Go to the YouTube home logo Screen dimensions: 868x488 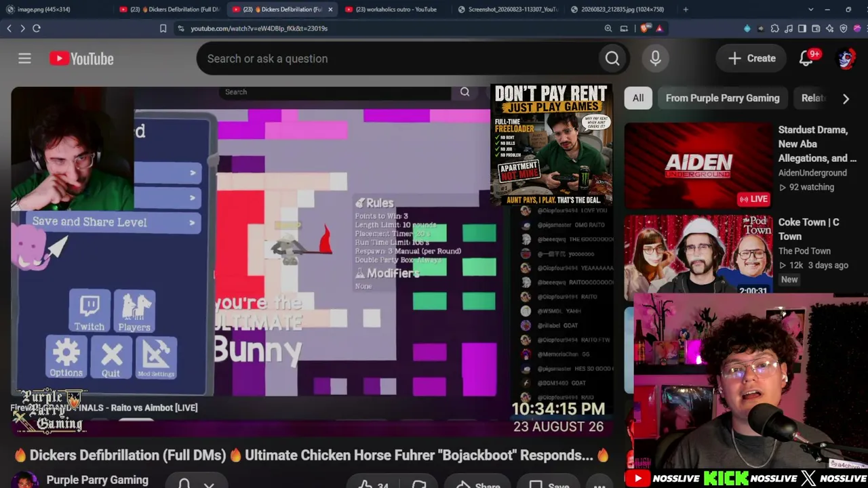(x=81, y=59)
